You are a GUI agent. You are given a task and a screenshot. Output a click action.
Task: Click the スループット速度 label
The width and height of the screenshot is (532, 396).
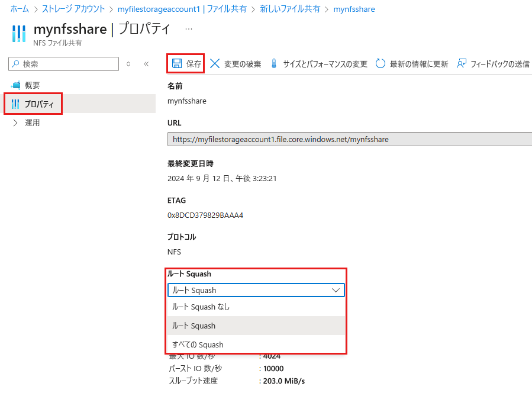coord(194,381)
